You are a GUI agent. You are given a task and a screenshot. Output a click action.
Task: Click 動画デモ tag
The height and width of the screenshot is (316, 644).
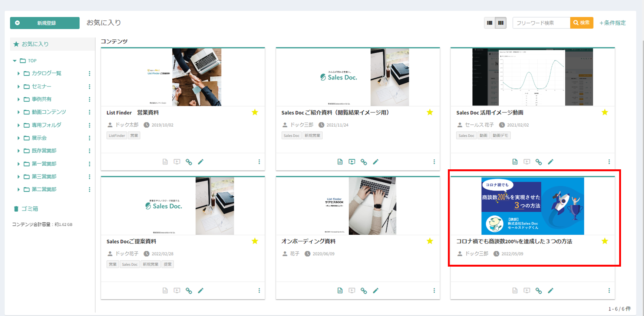pos(501,136)
